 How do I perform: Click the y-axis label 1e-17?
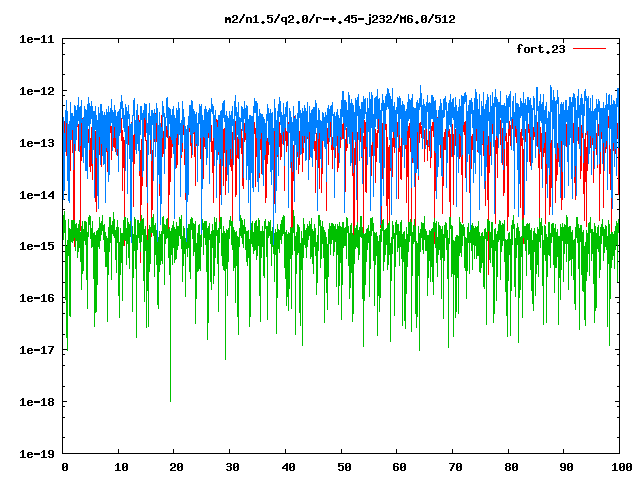coord(37,350)
